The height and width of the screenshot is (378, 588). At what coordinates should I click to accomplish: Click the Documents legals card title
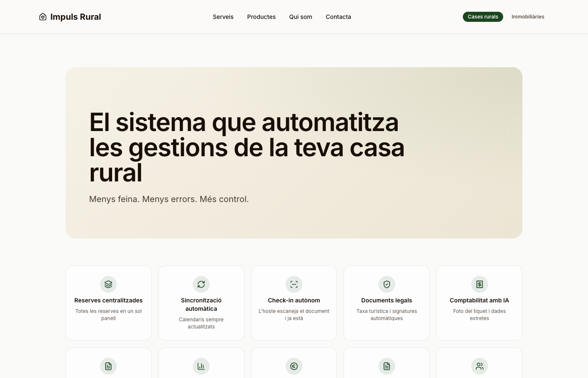[387, 300]
